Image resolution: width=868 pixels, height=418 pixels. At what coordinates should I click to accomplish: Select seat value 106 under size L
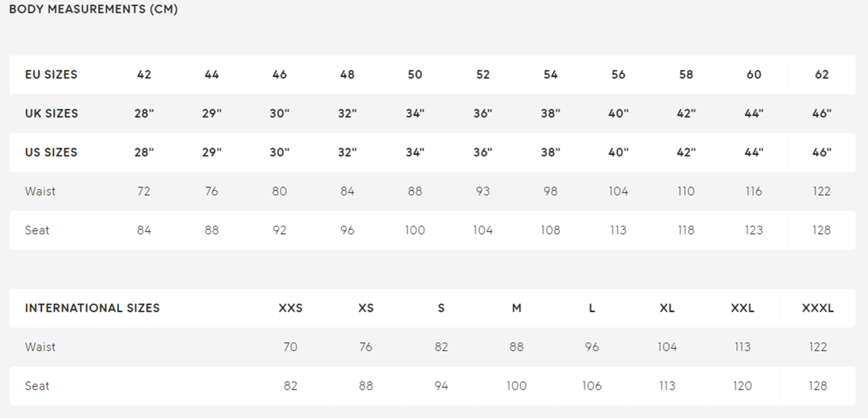pos(592,386)
